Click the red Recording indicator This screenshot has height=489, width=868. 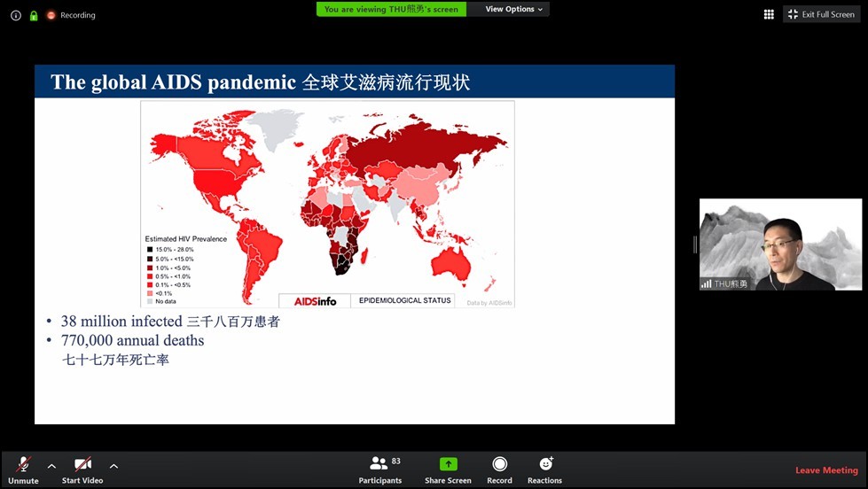tap(71, 15)
